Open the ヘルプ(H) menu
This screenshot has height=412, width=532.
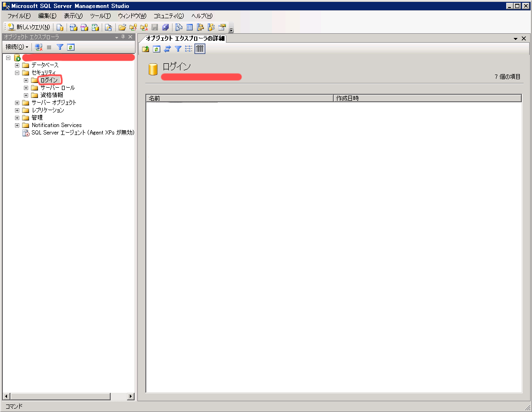(202, 16)
